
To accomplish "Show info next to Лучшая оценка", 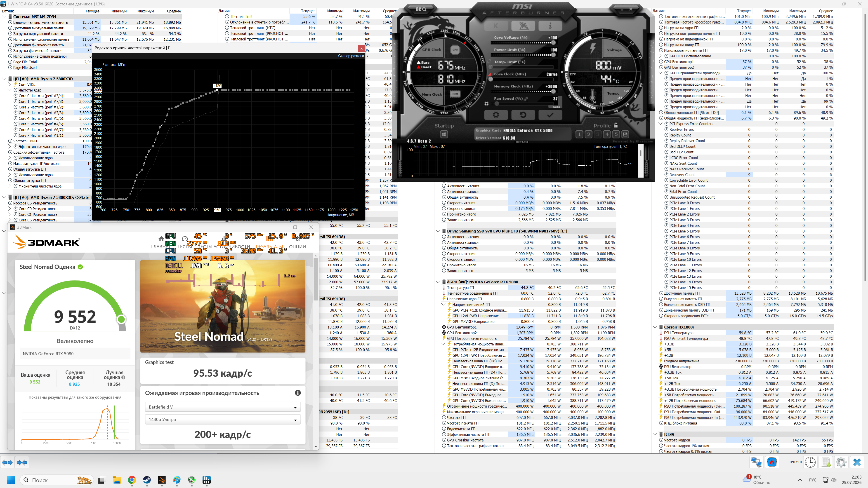I will pyautogui.click(x=123, y=378).
